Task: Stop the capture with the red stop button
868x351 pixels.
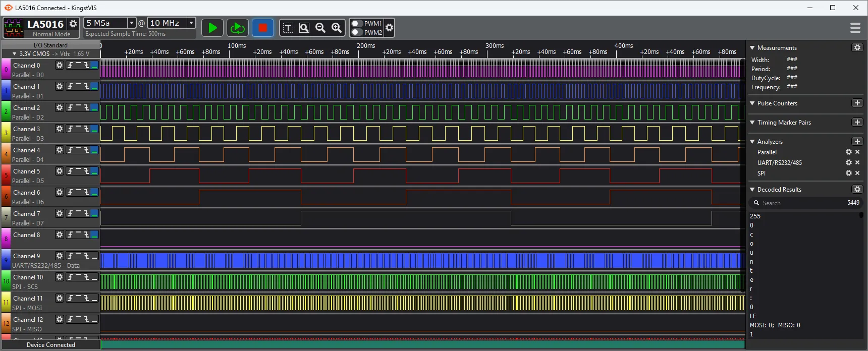Action: pos(262,28)
